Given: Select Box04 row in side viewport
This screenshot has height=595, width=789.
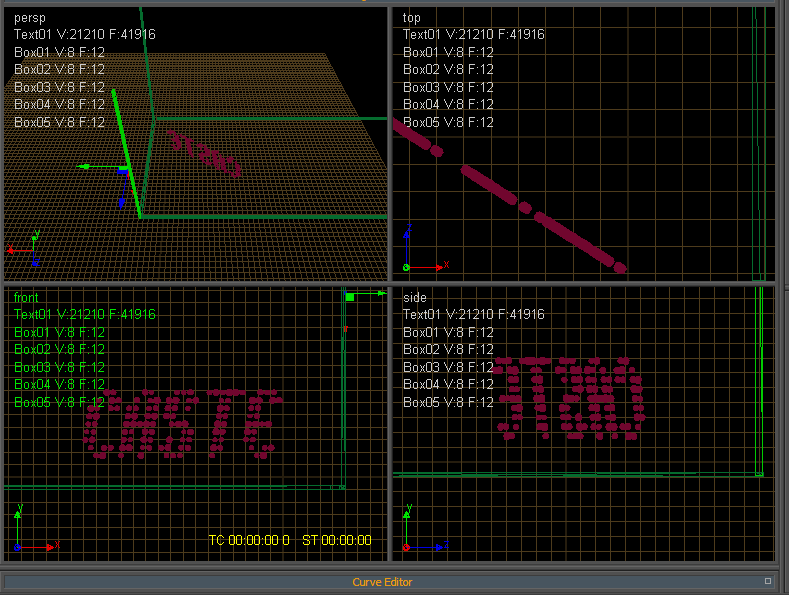Looking at the screenshot, I should click(x=448, y=385).
